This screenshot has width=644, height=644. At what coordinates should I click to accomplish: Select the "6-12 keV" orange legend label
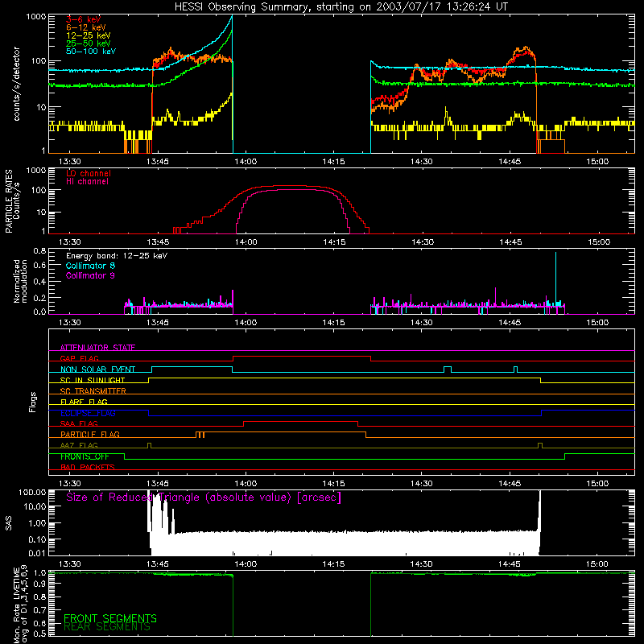tap(86, 27)
